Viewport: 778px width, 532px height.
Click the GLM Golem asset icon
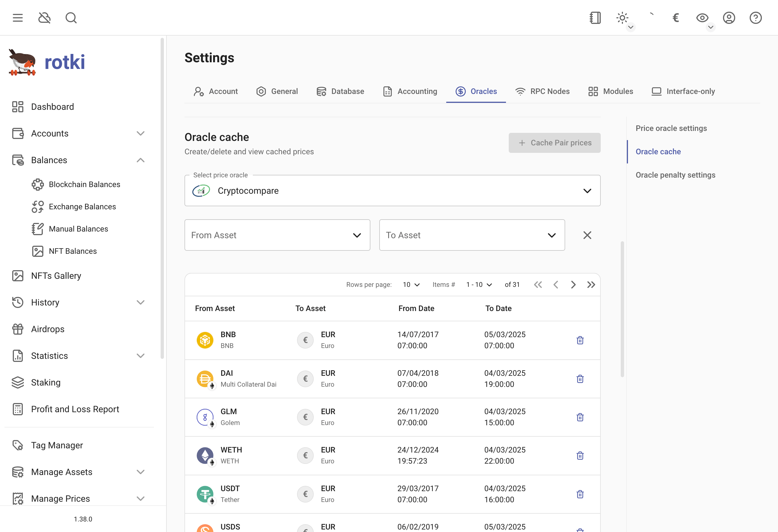click(205, 417)
